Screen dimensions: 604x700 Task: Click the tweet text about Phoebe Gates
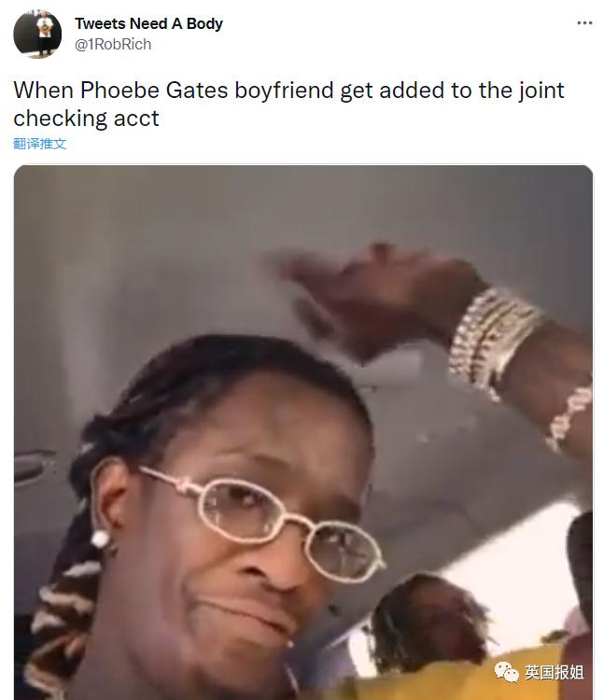coord(288,104)
